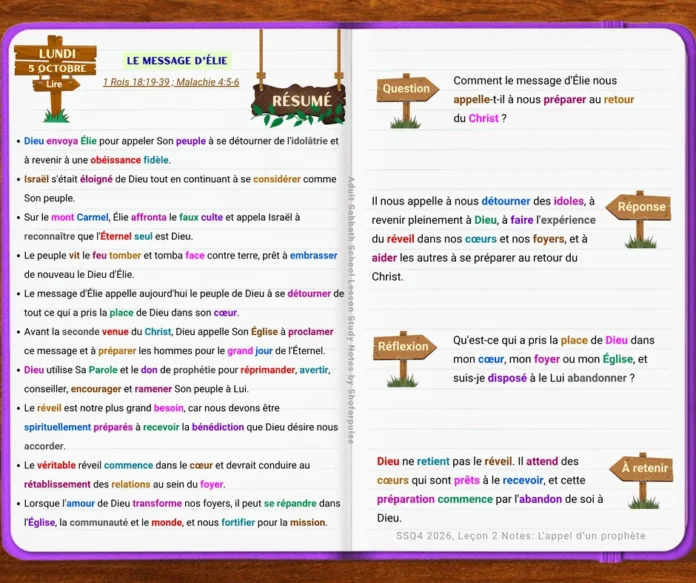Screen dimensions: 696x583
Task: Click 'considérer' in orange text
Action: [x=277, y=179]
